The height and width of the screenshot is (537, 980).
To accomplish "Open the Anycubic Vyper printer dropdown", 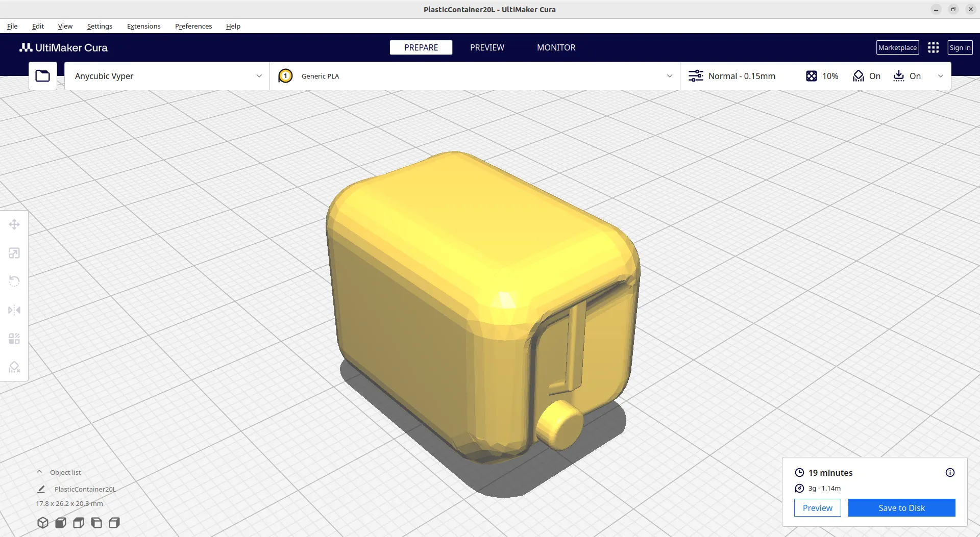I will [x=167, y=76].
